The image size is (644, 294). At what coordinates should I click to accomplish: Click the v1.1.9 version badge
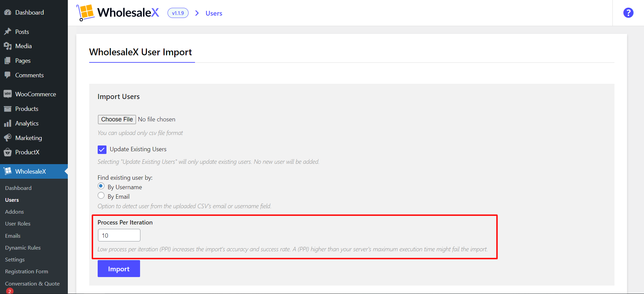click(x=178, y=13)
